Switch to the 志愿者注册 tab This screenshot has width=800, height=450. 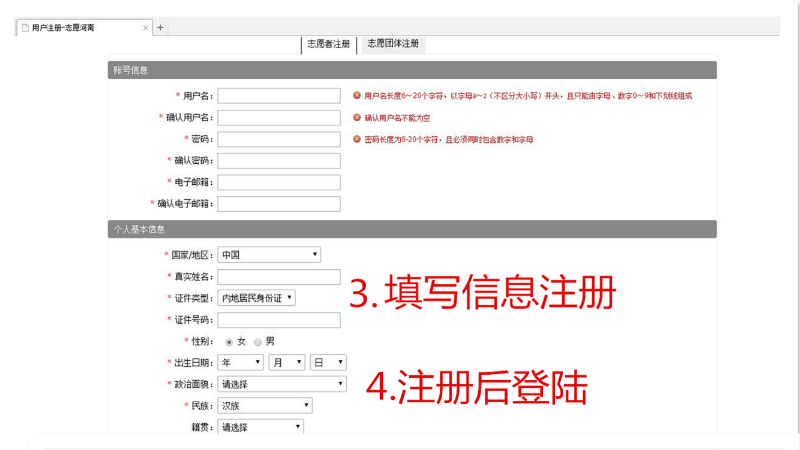pos(328,44)
